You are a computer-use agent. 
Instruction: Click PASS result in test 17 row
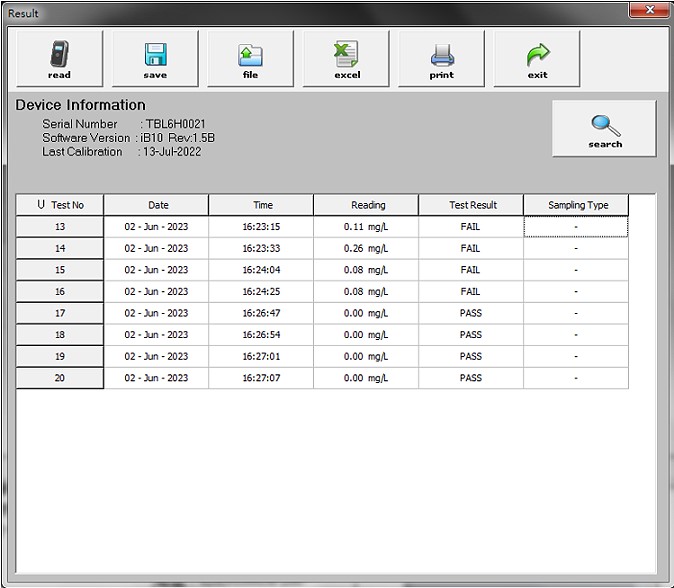coord(471,313)
